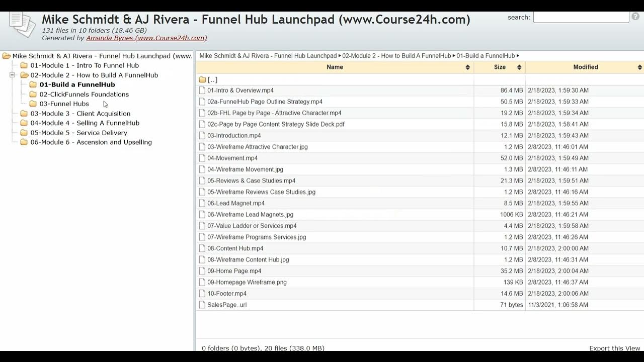This screenshot has height=362, width=644.
Task: Open 04-Module 4 - Selling A FunnelHub
Action: 85,123
